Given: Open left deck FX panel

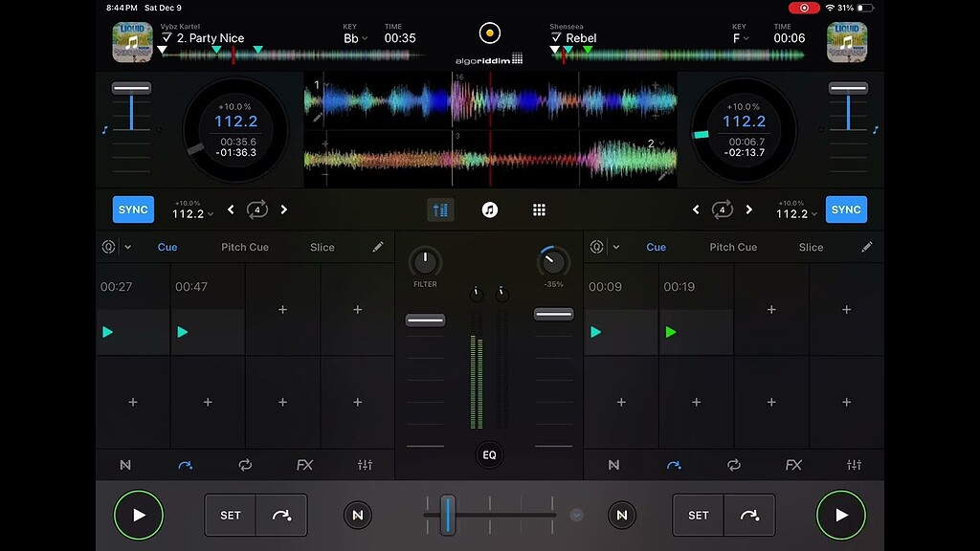Looking at the screenshot, I should click(x=304, y=465).
